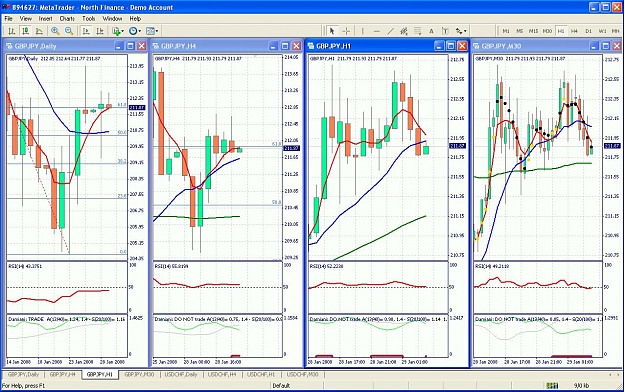The height and width of the screenshot is (392, 625).
Task: Close the GBPJPY,H1 chart window
Action: click(x=462, y=46)
